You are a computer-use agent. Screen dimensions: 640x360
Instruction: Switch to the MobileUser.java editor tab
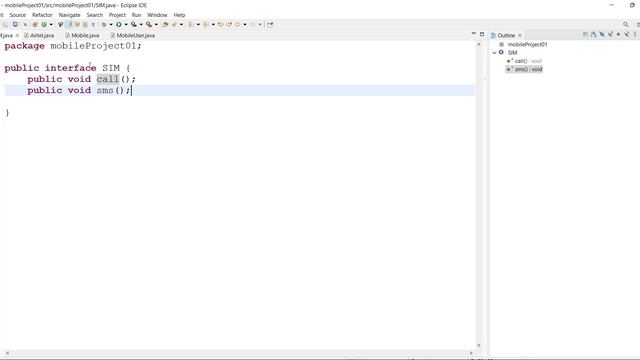133,36
